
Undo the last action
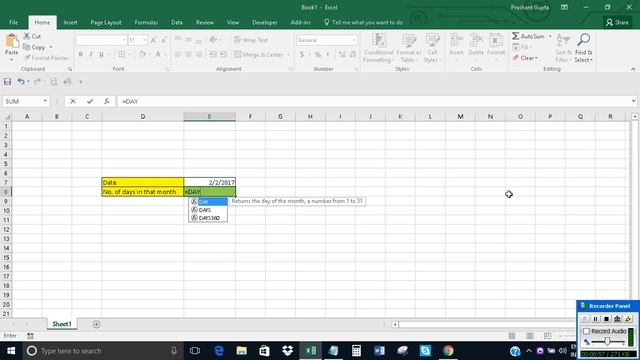pos(20,82)
